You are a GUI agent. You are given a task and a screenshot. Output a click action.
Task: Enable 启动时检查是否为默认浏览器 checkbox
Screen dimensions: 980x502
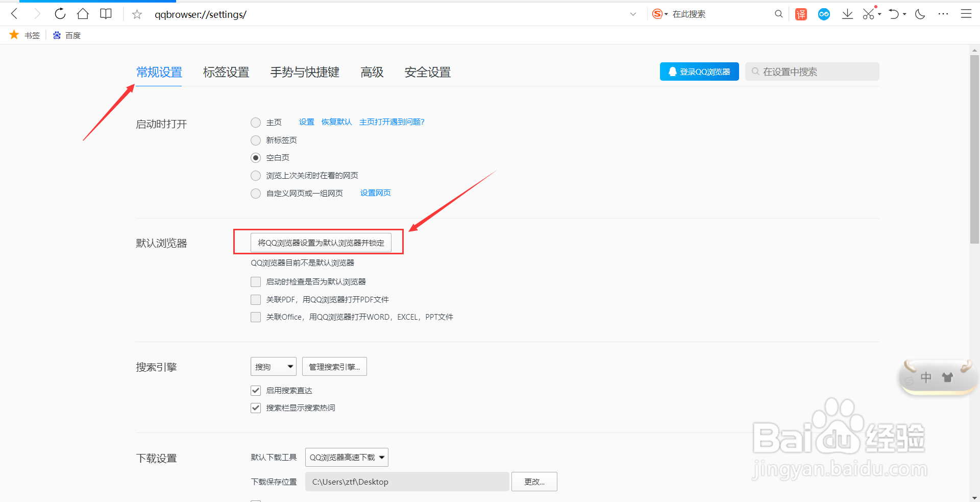256,282
